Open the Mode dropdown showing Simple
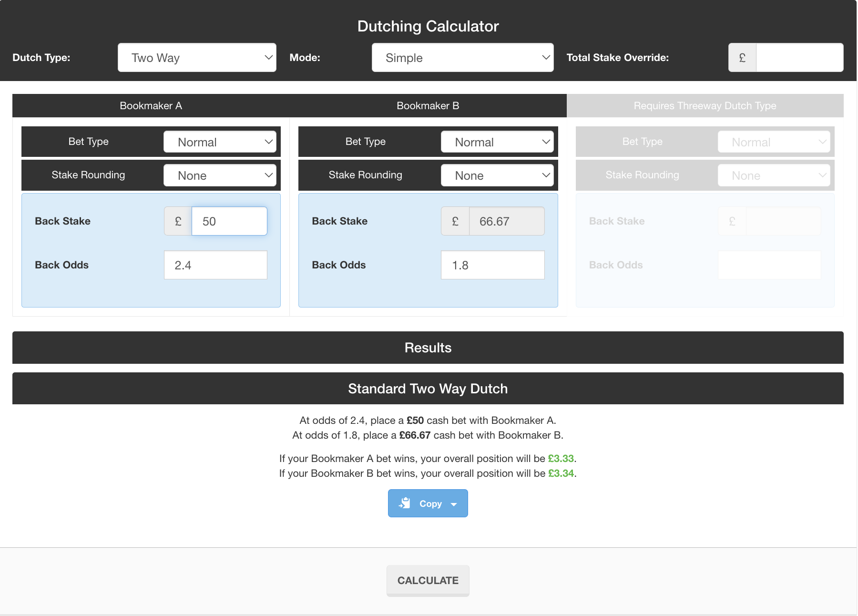858x616 pixels. click(462, 58)
